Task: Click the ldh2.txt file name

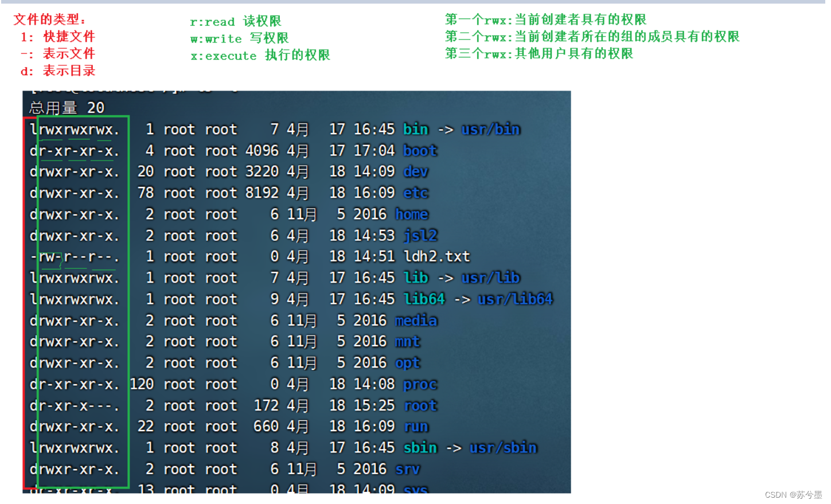Action: [x=436, y=256]
